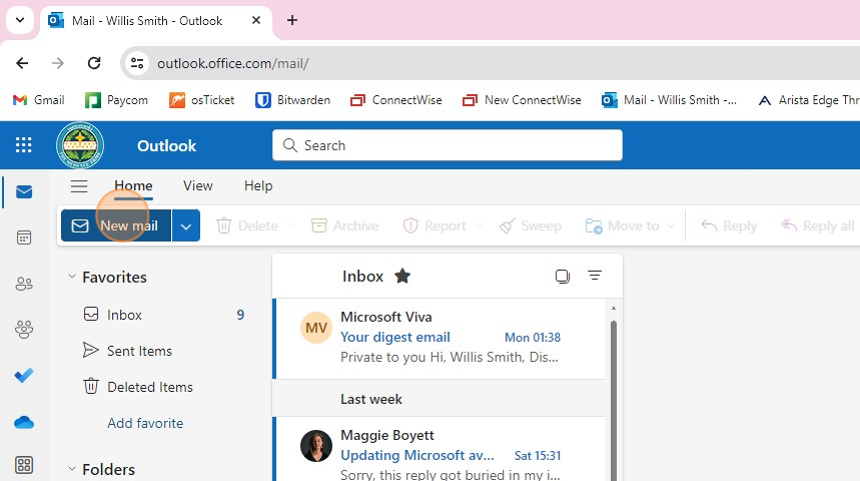Open the Bitwarden bookmark
This screenshot has width=860, height=481.
pos(293,100)
